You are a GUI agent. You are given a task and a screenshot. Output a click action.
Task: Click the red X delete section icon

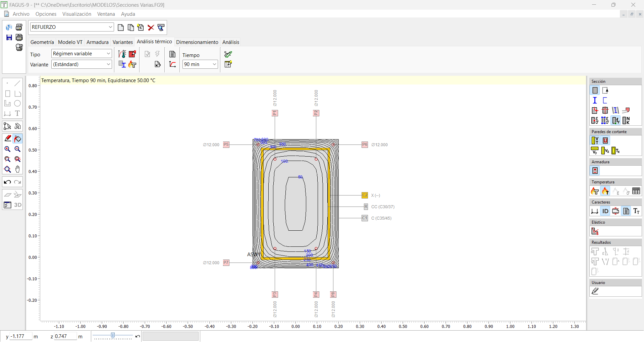[151, 27]
